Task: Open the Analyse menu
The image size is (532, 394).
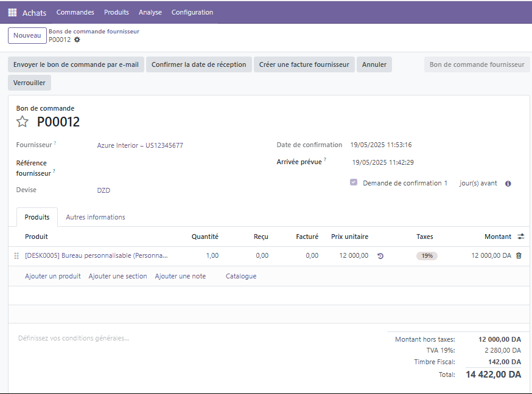Action: pos(150,12)
